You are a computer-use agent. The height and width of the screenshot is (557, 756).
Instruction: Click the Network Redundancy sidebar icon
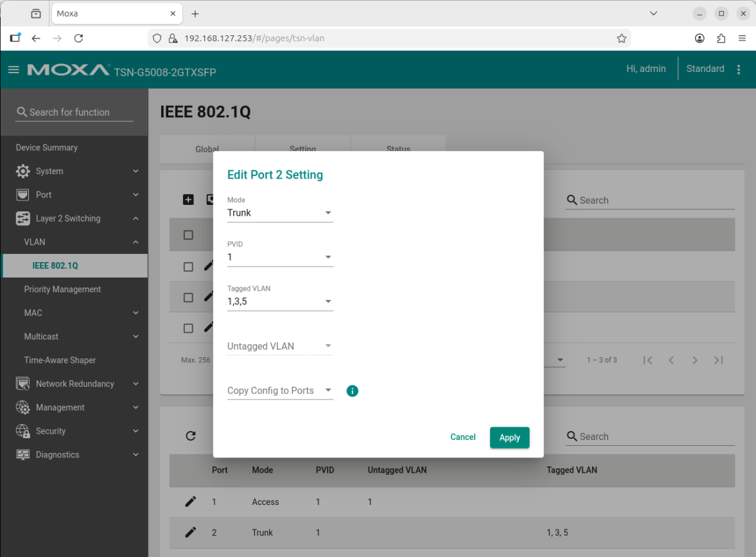point(23,384)
